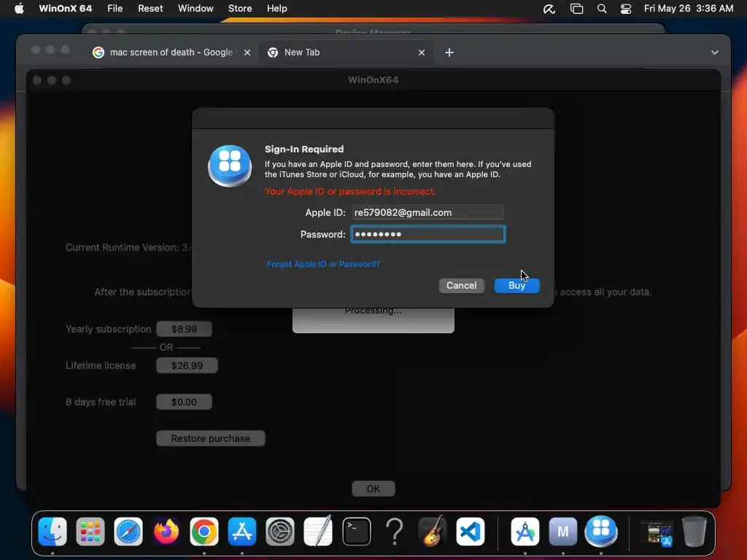Open the Store menu

(x=240, y=8)
